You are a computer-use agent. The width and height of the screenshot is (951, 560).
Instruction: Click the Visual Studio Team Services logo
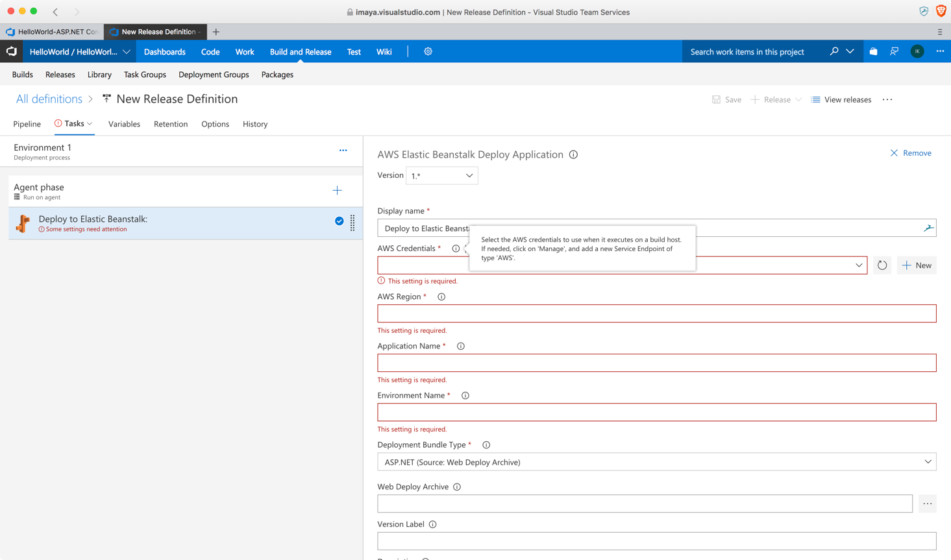coord(12,51)
